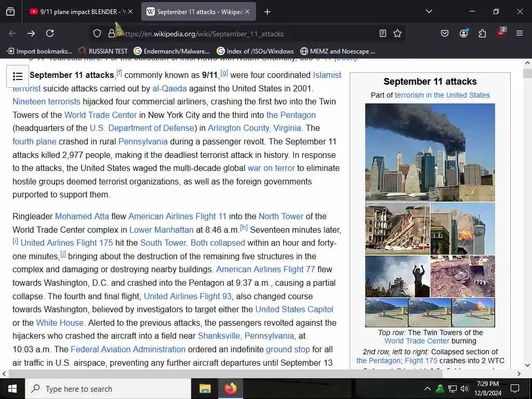The height and width of the screenshot is (399, 532).
Task: Open uBlock Origin extension icon
Action: click(501, 33)
